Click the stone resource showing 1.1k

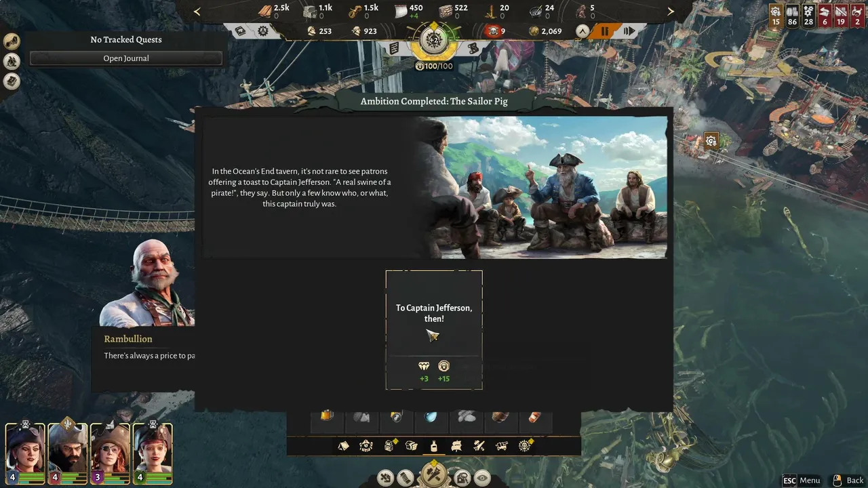tap(317, 11)
